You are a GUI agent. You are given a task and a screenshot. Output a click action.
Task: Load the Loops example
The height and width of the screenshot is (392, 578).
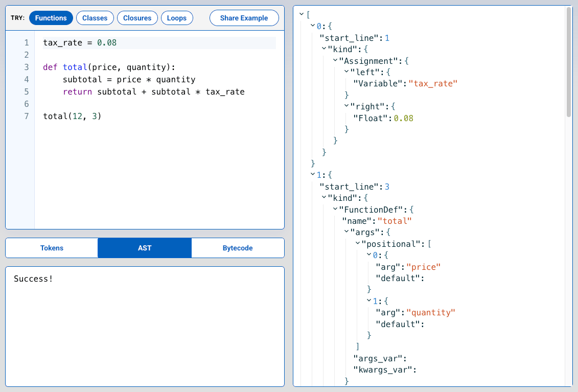(x=177, y=18)
